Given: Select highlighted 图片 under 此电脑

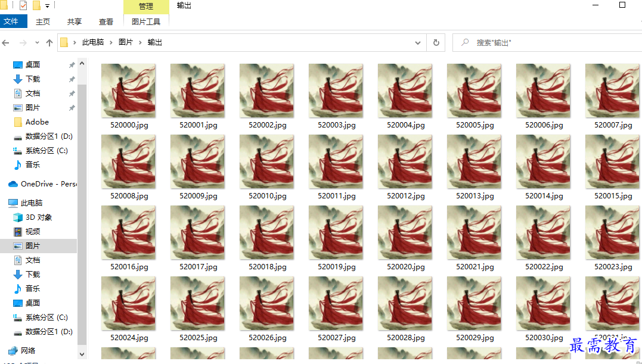Looking at the screenshot, I should pos(39,246).
